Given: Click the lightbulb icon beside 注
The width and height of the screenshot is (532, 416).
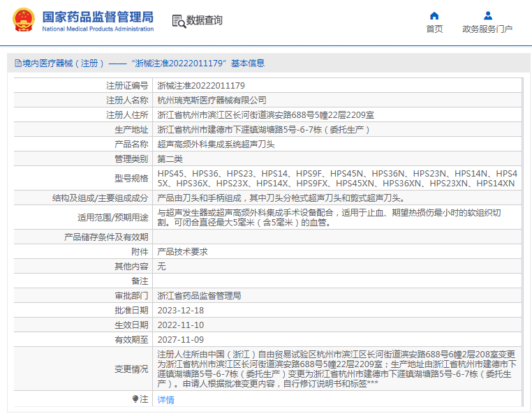Looking at the screenshot, I should (135, 399).
